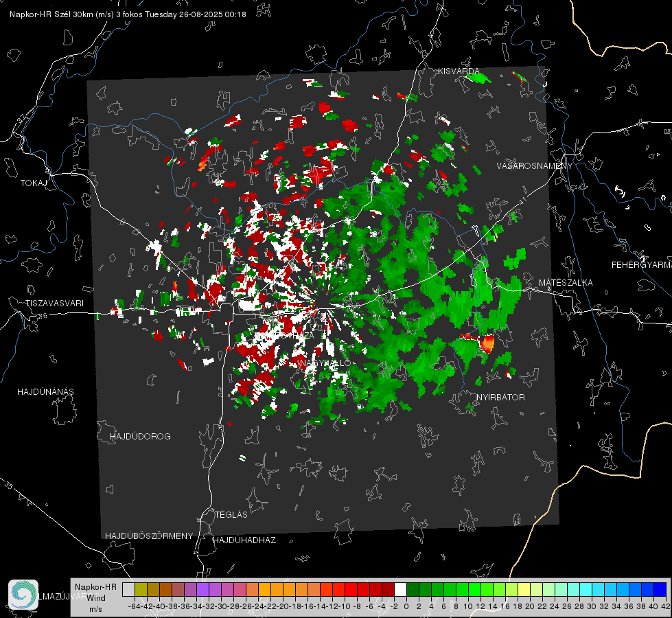Select the HAJDÚDOROG label
This screenshot has height=618, width=672.
click(x=140, y=437)
